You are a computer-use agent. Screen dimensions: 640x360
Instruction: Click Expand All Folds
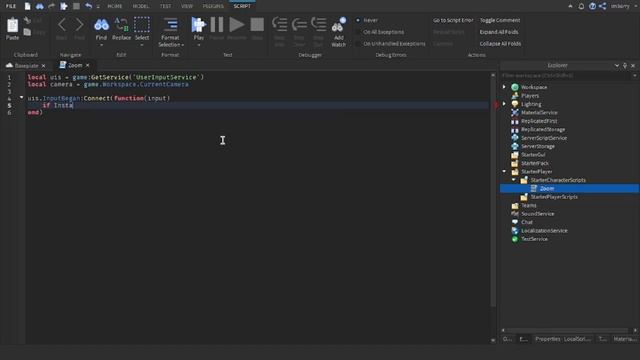[x=499, y=32]
